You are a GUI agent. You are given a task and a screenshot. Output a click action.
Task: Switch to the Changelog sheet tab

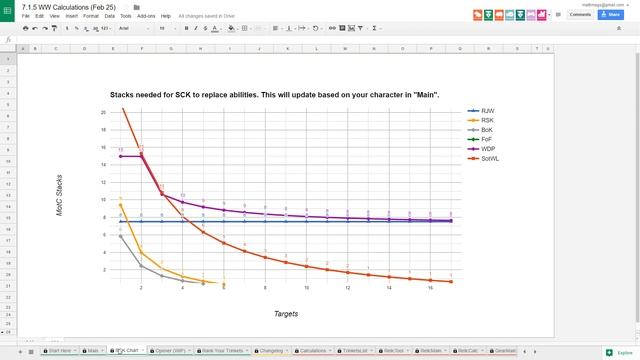pyautogui.click(x=271, y=351)
